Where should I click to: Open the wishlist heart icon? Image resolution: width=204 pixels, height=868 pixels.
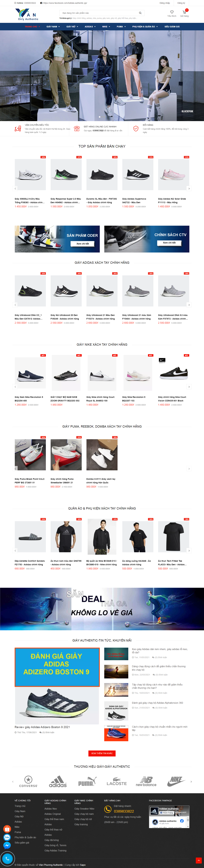(172, 12)
